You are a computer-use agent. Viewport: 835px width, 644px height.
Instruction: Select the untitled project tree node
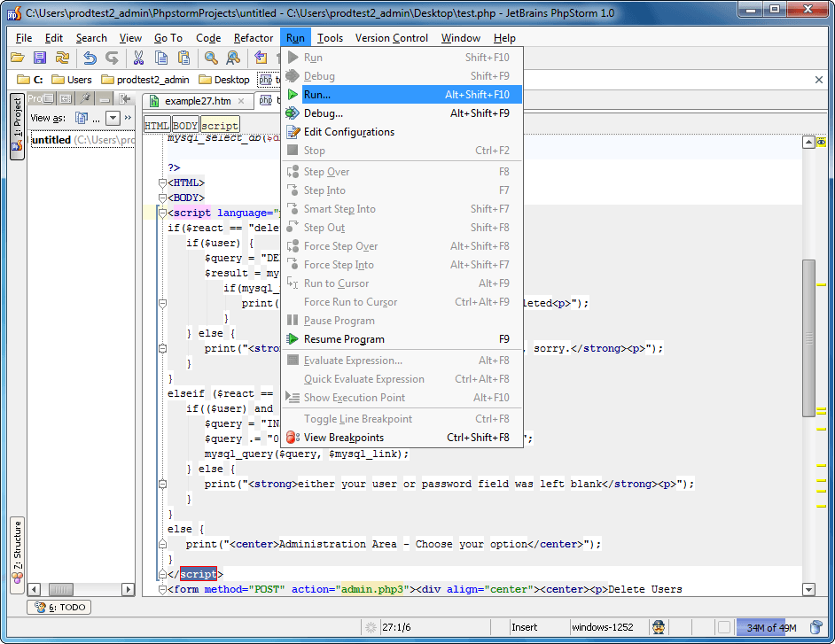click(x=82, y=140)
